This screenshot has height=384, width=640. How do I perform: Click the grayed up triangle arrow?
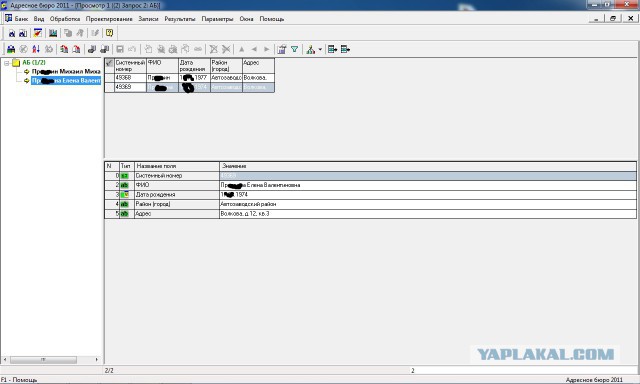[242, 49]
